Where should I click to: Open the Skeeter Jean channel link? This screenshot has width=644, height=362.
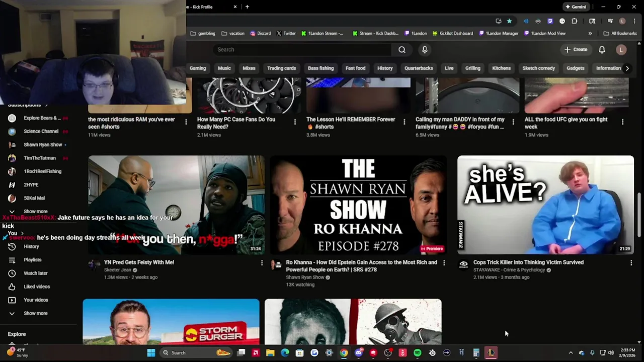click(x=117, y=270)
